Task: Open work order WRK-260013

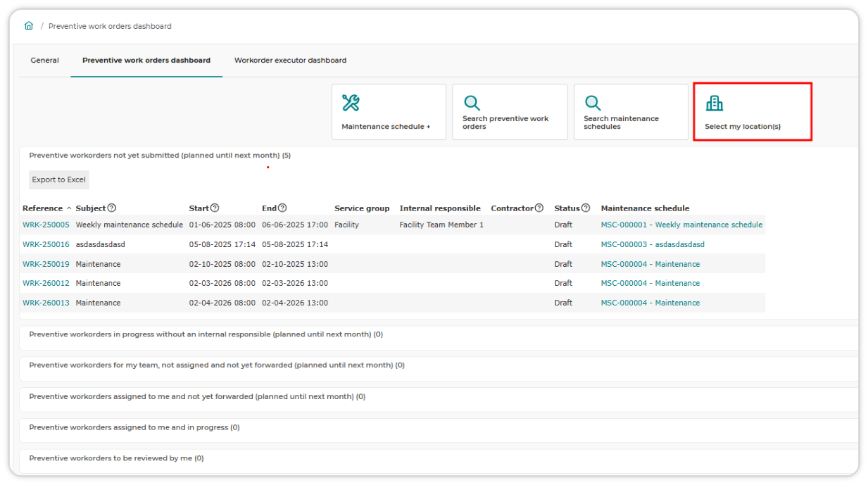Action: (x=46, y=303)
